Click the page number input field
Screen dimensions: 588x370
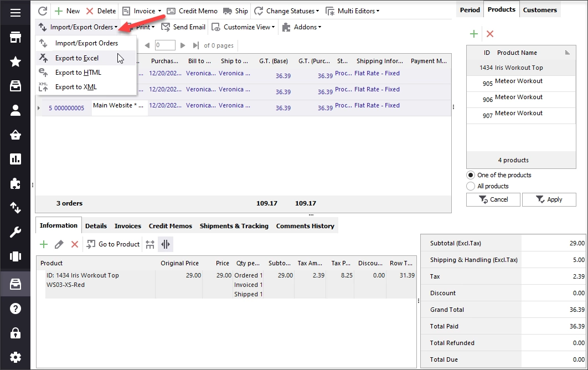pos(165,45)
